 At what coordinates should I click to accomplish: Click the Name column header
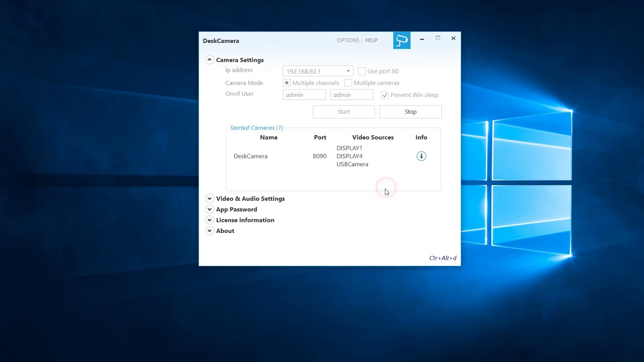pos(269,137)
